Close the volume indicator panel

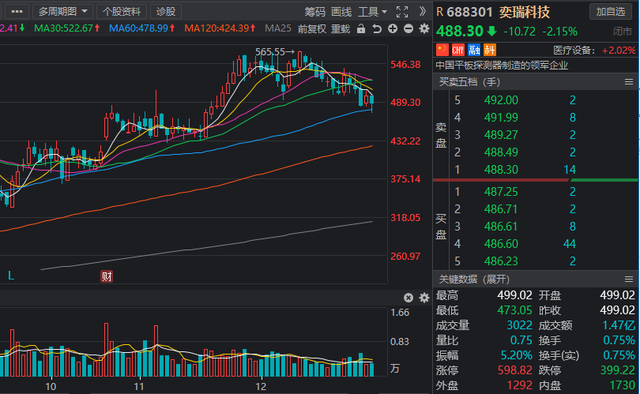pyautogui.click(x=408, y=298)
